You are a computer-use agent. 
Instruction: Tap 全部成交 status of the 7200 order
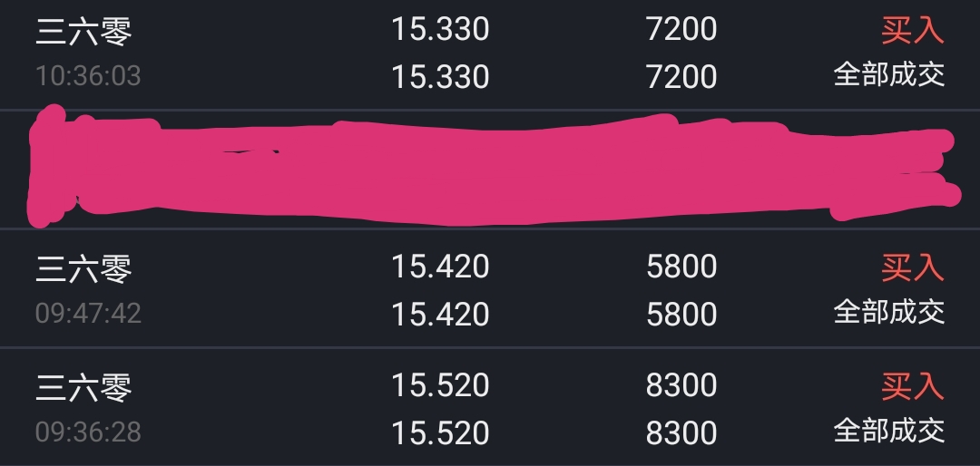coord(889,75)
